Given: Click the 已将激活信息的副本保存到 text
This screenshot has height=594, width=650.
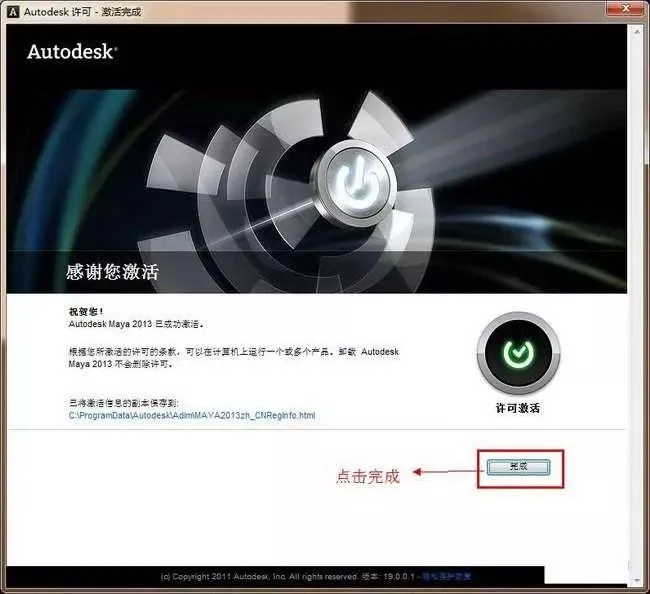Looking at the screenshot, I should coord(124,403).
